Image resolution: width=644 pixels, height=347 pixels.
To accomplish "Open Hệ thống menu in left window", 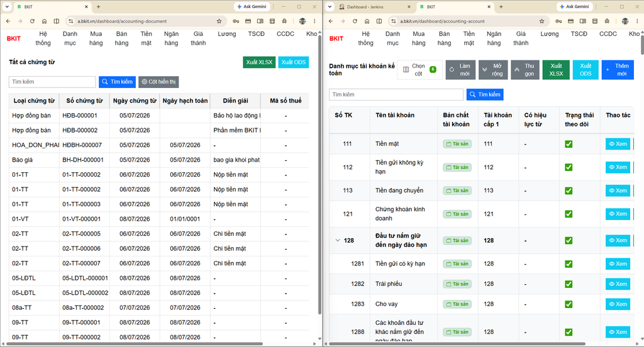I will click(43, 38).
